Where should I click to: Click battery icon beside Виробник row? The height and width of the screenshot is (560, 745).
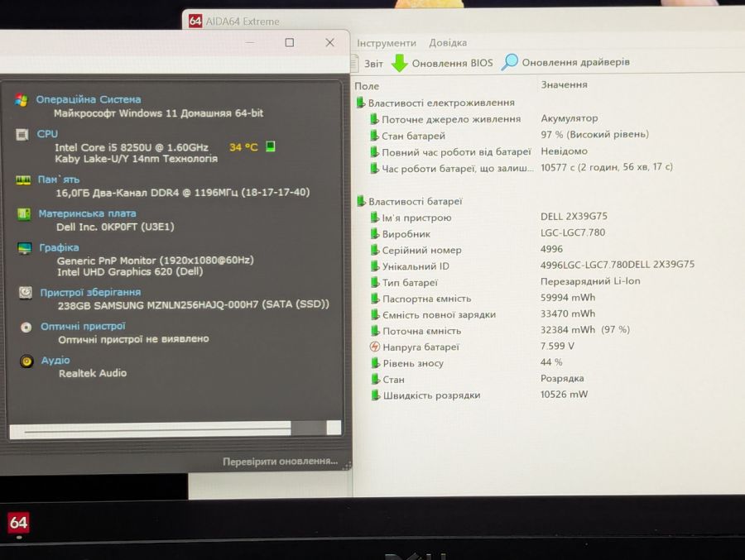[x=375, y=234]
